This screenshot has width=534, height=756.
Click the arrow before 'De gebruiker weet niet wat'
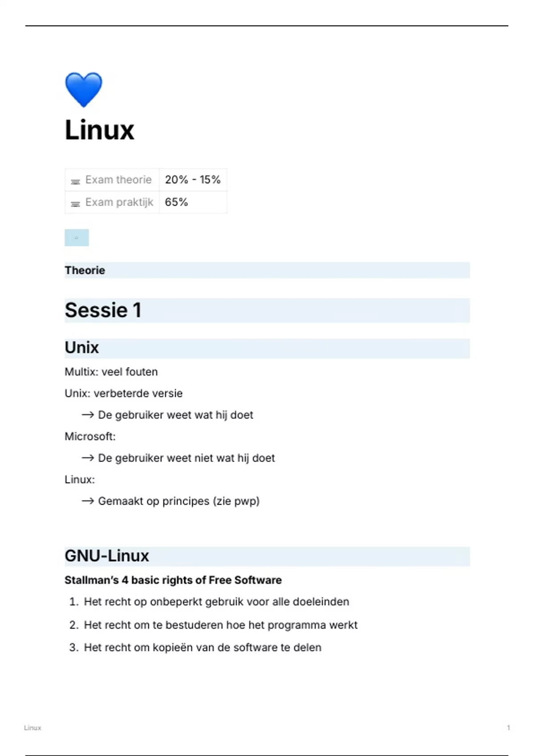click(88, 458)
